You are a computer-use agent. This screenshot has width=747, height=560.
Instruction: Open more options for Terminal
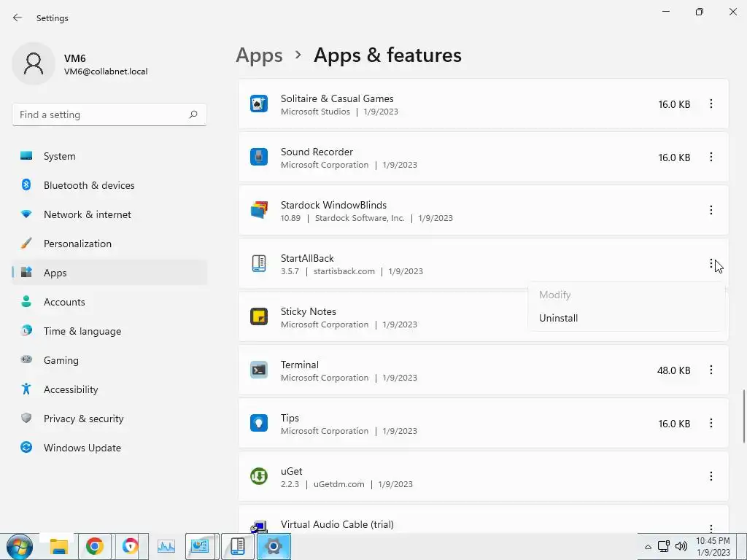(711, 370)
